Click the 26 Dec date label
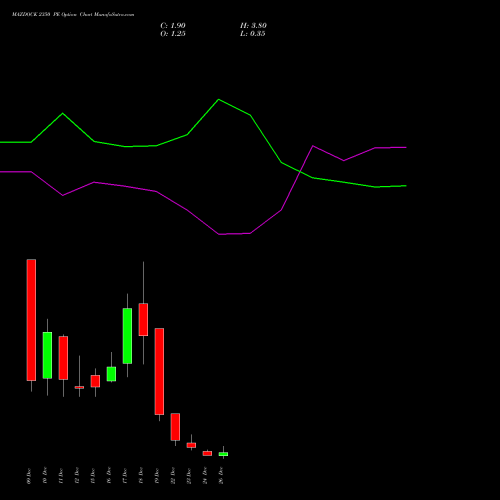Image resolution: width=500 pixels, height=500 pixels. [x=221, y=476]
